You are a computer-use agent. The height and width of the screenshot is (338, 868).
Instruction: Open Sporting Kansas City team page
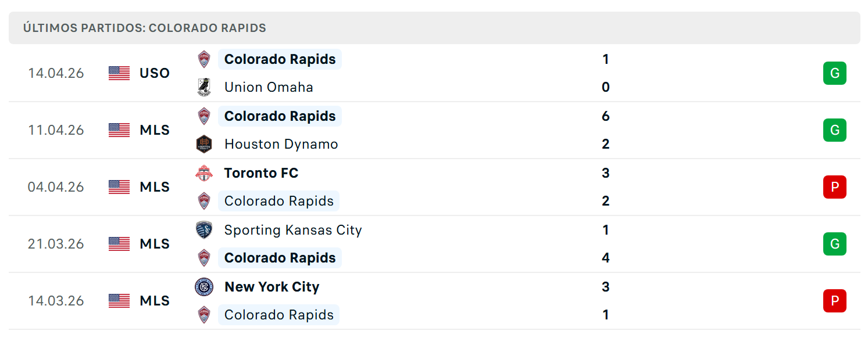tap(293, 230)
